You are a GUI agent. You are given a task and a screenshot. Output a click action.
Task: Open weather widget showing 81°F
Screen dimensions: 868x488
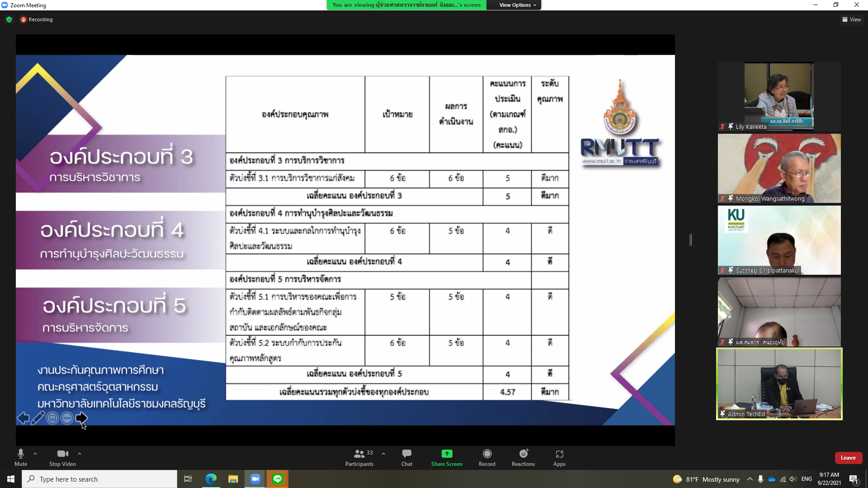pyautogui.click(x=706, y=479)
